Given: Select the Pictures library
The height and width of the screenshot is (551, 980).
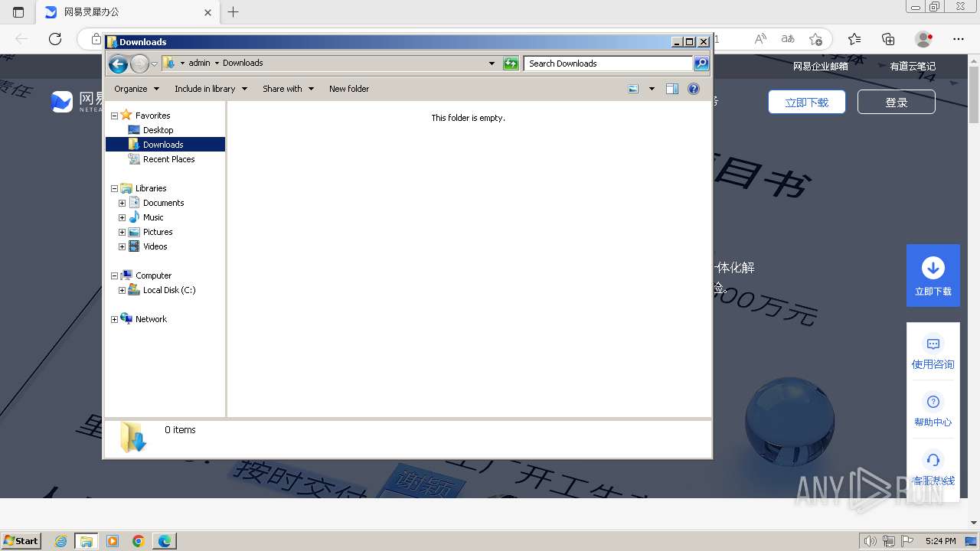Looking at the screenshot, I should (x=158, y=232).
